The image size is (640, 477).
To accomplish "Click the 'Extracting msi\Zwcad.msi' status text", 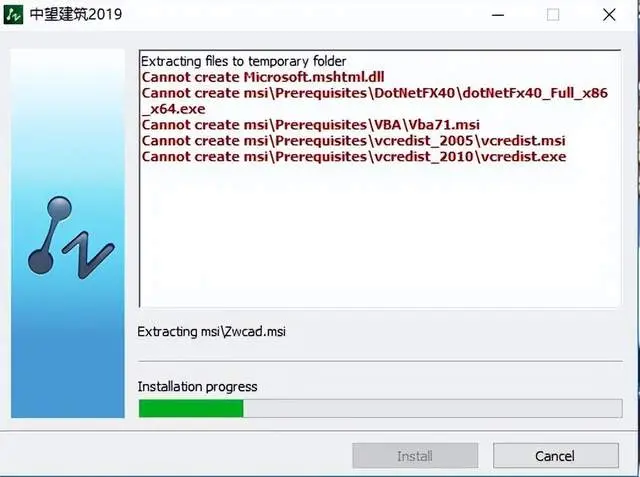I will 211,331.
